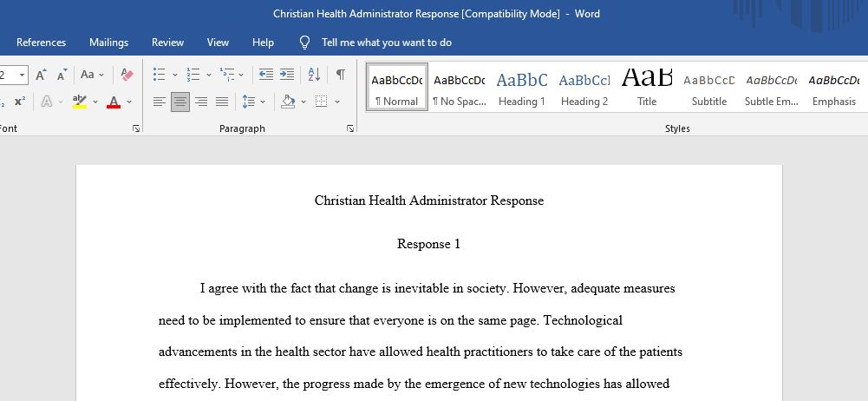Switch to the View tab

pyautogui.click(x=218, y=43)
